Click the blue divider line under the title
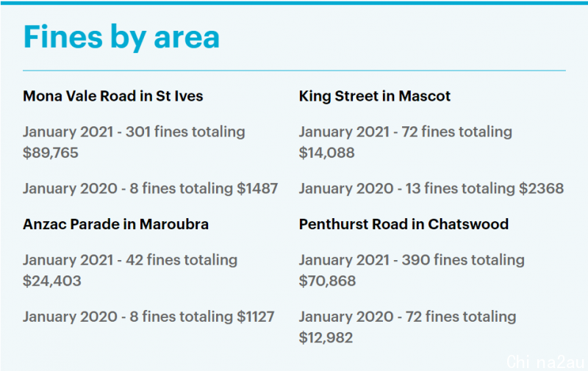Viewport: 588px width, 371px height. click(x=294, y=71)
